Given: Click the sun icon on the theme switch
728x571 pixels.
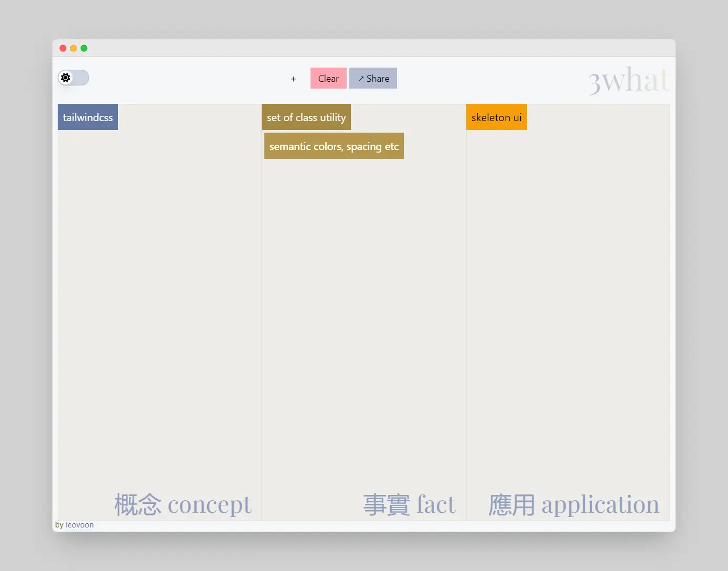Looking at the screenshot, I should point(66,78).
